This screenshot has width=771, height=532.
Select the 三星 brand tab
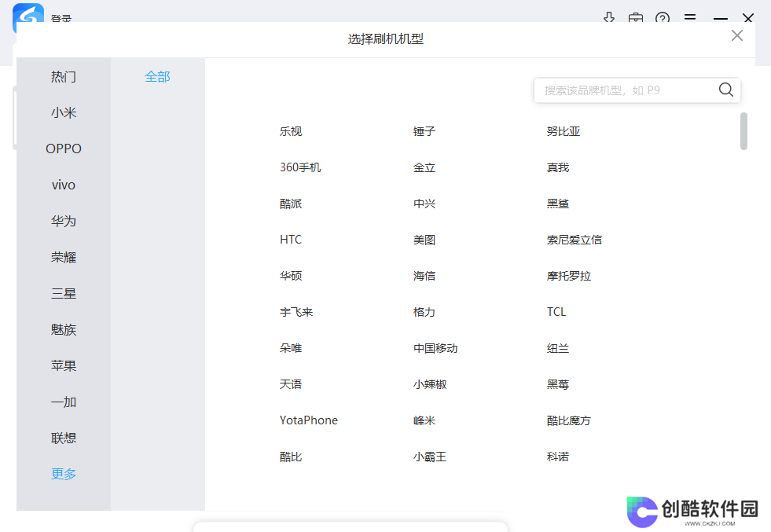(64, 294)
